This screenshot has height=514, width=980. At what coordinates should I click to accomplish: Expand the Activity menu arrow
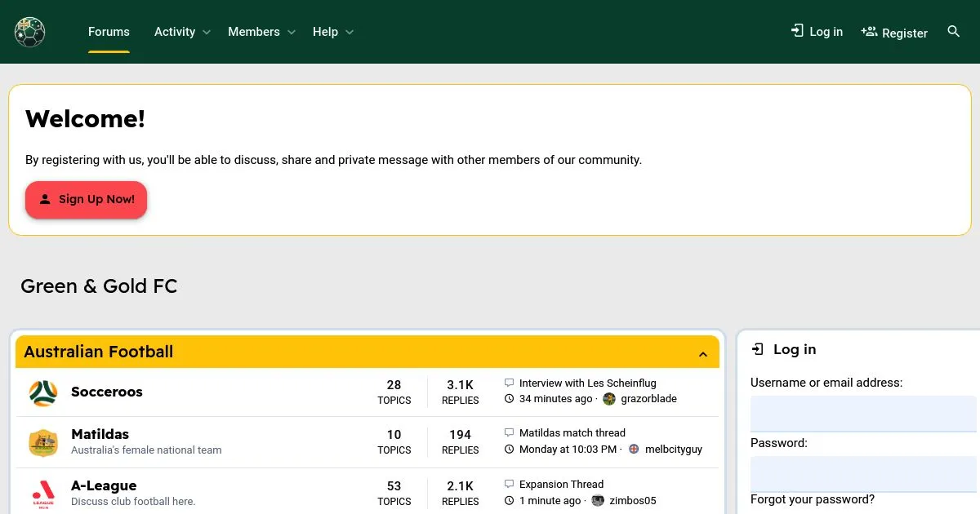207,32
